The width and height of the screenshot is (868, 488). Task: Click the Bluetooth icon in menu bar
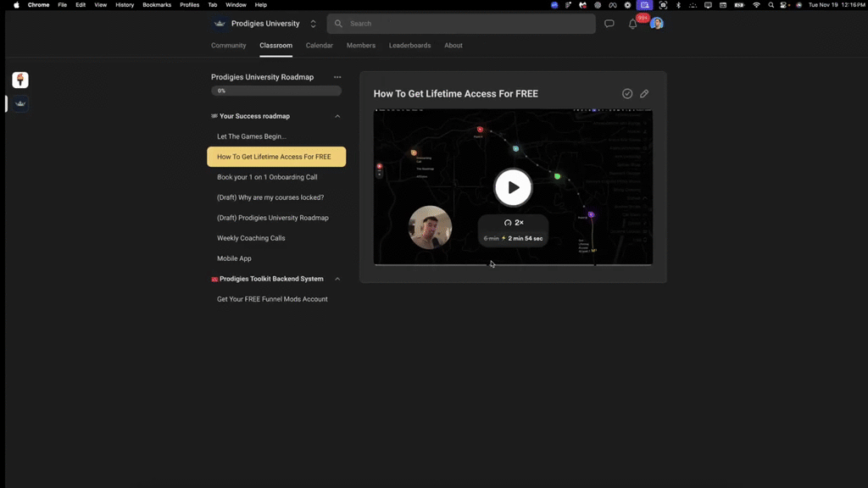678,5
